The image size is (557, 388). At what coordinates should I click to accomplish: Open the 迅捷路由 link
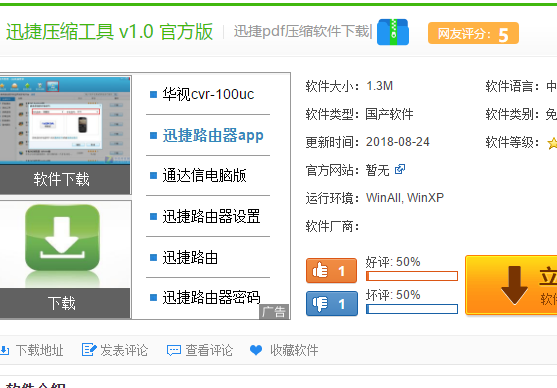coord(190,258)
